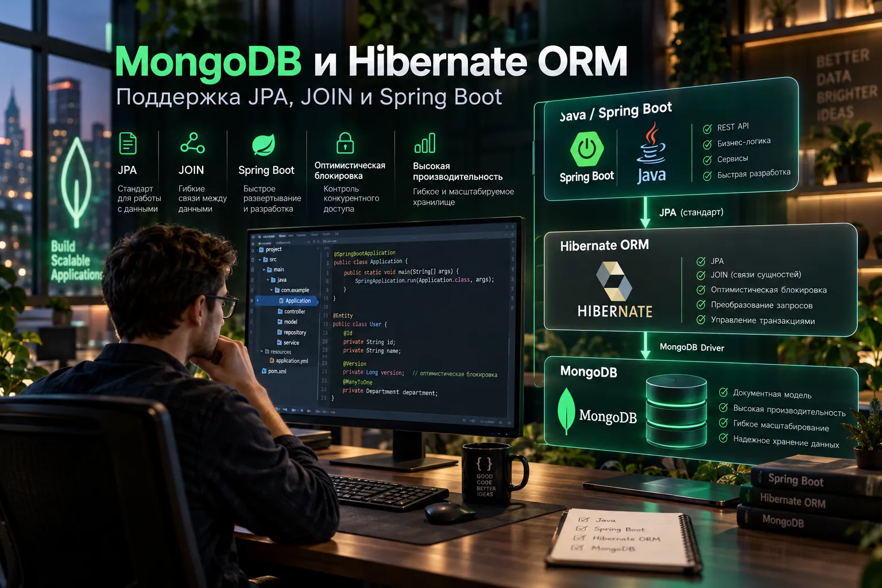Click the pom.xml file icon in IDE
Viewport: 882px width, 588px height.
pos(264,372)
